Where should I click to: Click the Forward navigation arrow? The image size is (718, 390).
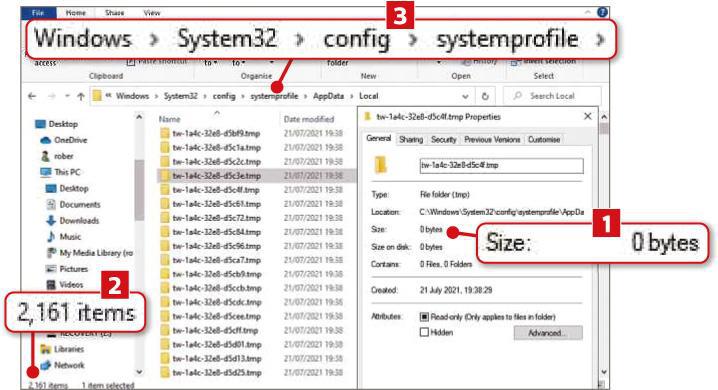click(52, 96)
